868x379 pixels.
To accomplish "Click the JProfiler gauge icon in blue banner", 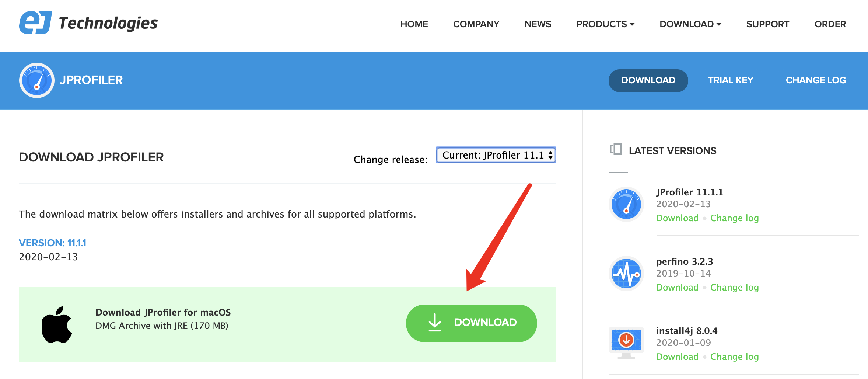I will click(37, 80).
